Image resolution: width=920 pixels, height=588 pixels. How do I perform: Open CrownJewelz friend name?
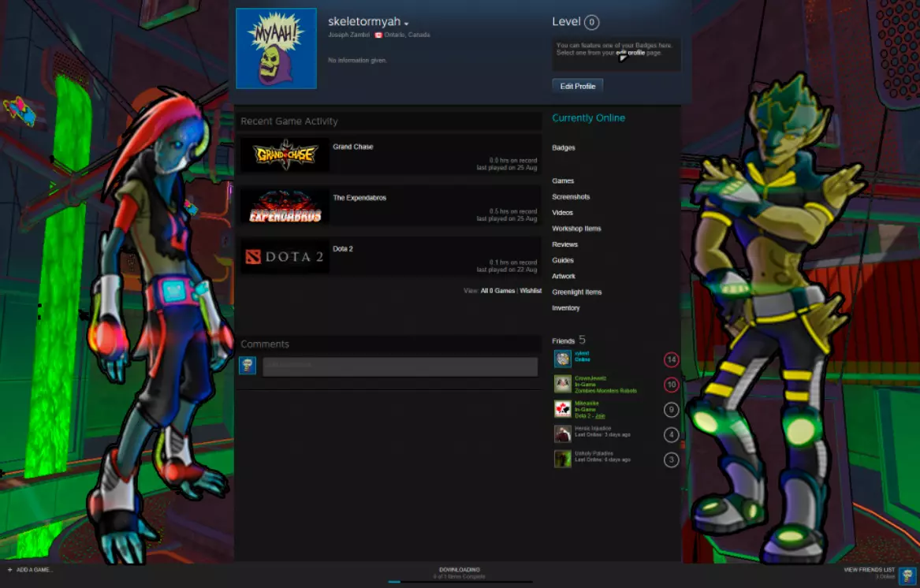tap(590, 378)
